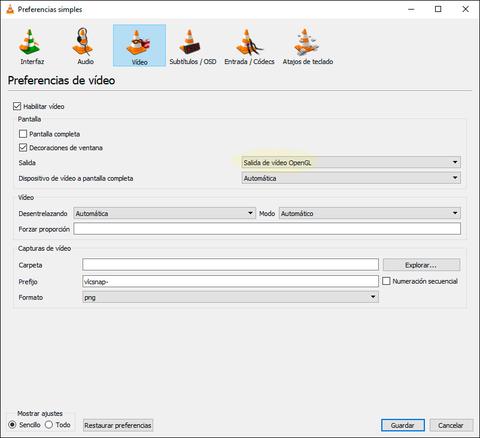Image resolution: width=480 pixels, height=438 pixels.
Task: Open the Desentrelazando dropdown
Action: point(164,213)
